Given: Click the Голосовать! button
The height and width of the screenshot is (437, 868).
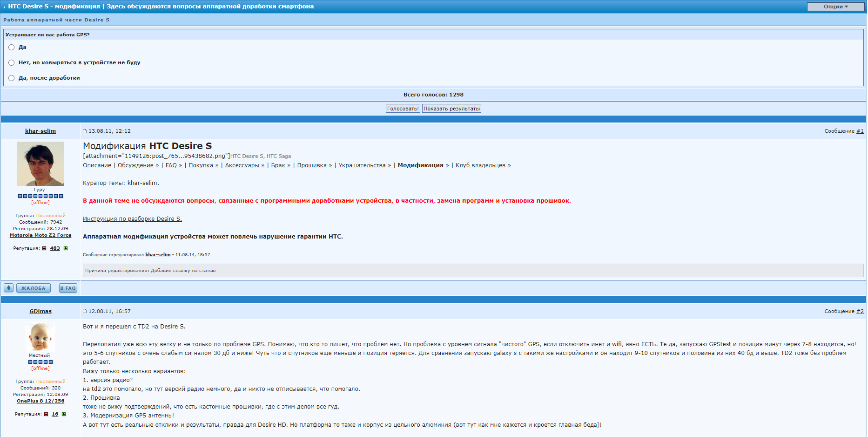Looking at the screenshot, I should click(x=403, y=109).
